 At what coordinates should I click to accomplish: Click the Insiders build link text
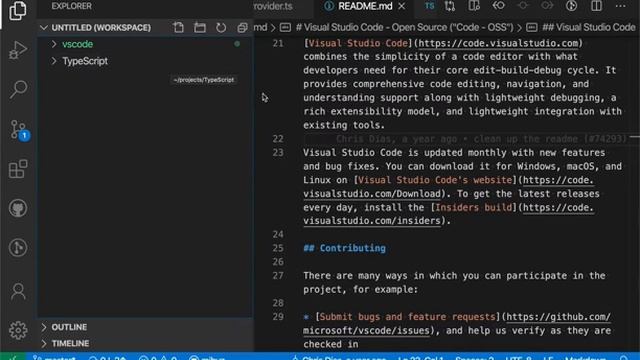473,207
